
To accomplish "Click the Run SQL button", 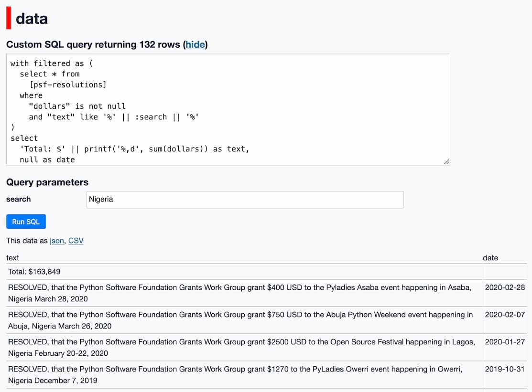I will pyautogui.click(x=26, y=222).
